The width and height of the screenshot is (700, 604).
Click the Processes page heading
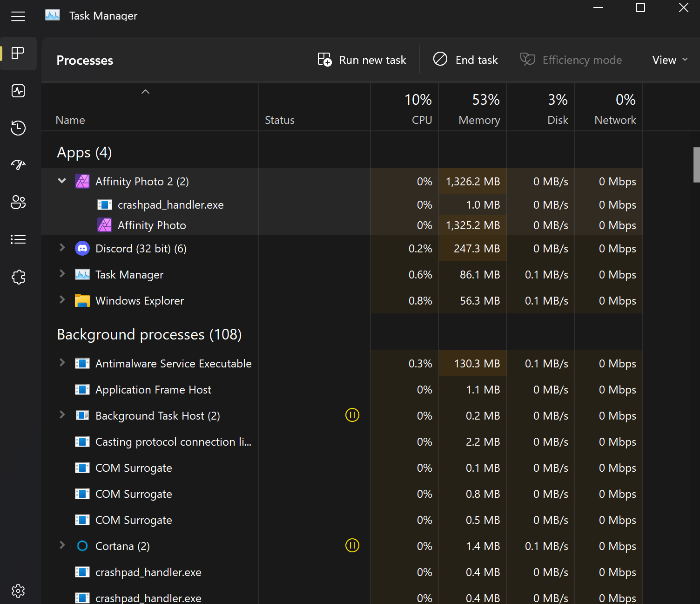pos(85,61)
